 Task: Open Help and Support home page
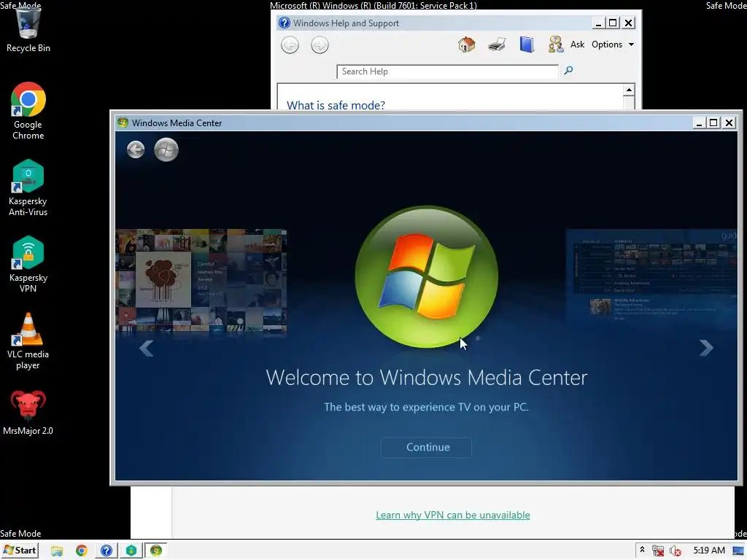pos(466,44)
